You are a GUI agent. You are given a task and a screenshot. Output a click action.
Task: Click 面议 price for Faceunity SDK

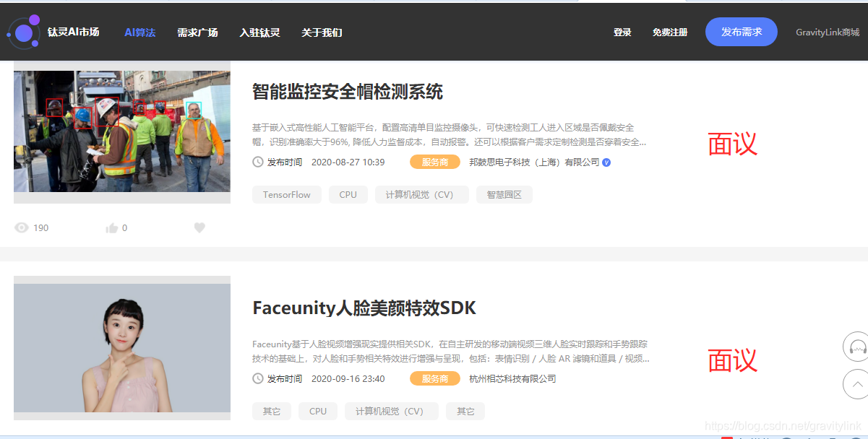732,360
